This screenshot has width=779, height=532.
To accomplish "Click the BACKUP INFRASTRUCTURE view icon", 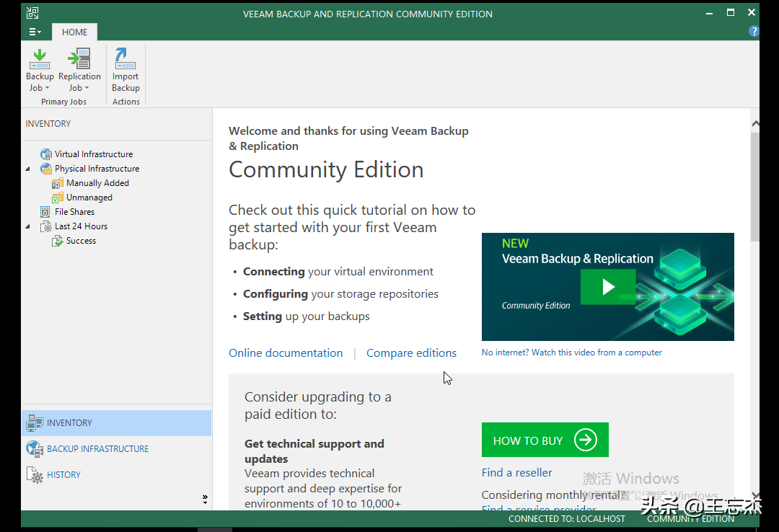I will (x=35, y=448).
